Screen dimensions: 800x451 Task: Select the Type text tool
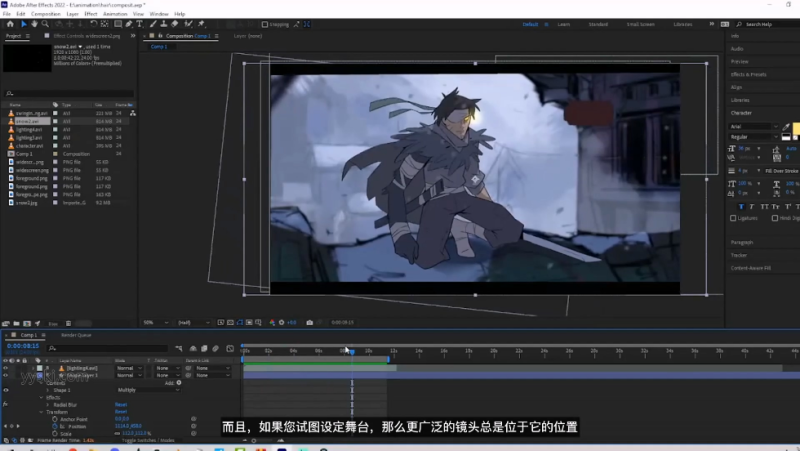point(139,24)
